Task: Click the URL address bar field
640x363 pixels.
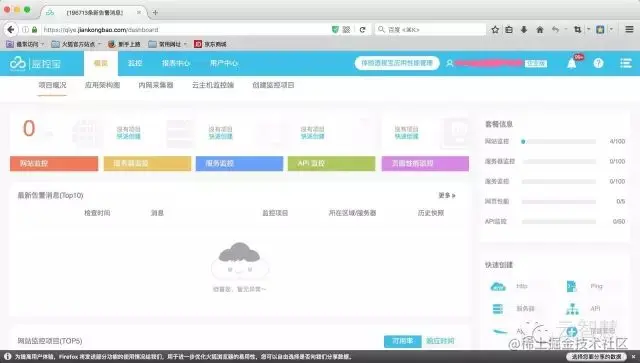Action: click(186, 30)
